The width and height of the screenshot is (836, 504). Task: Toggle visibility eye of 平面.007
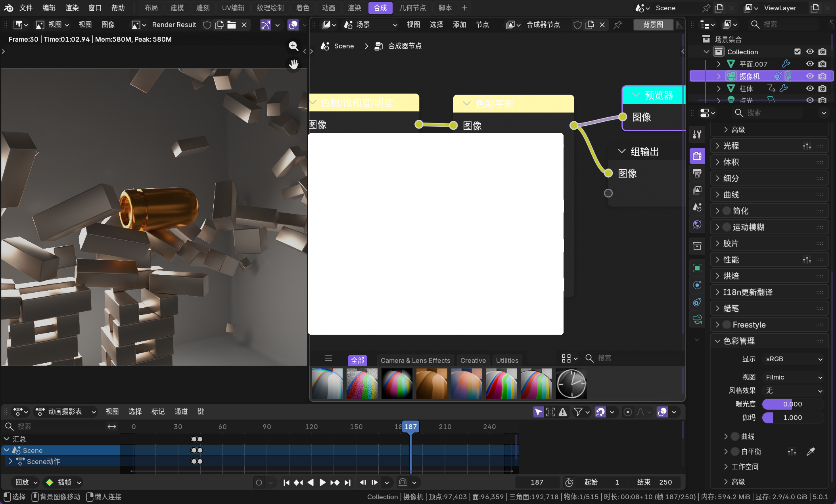pos(810,64)
